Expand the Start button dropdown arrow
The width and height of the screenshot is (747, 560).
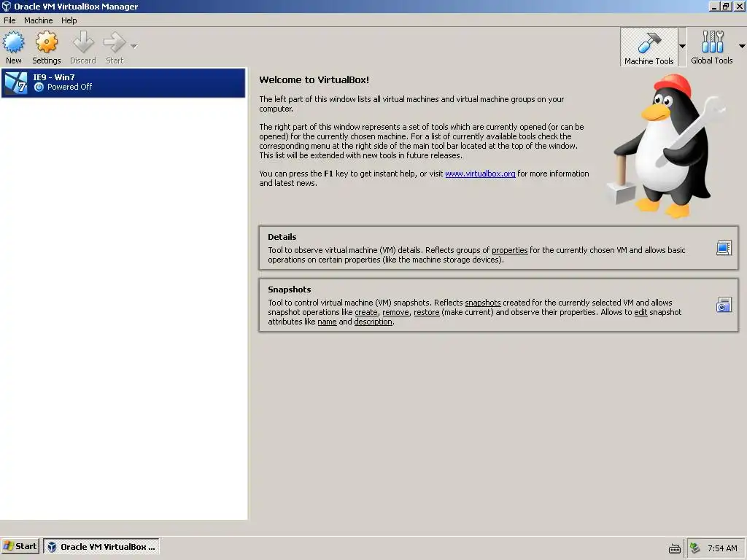(x=134, y=46)
